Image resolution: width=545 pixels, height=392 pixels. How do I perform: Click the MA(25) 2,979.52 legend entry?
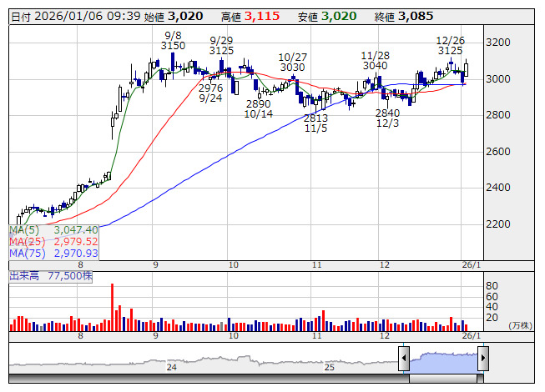[x=53, y=241]
